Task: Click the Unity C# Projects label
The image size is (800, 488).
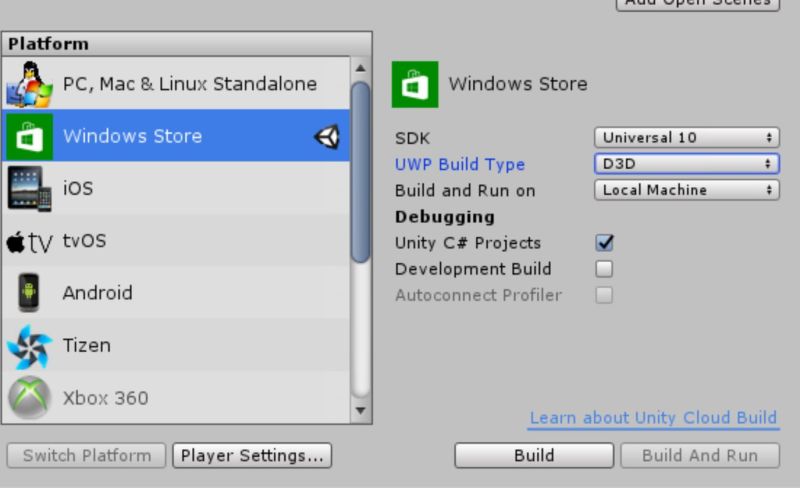Action: coord(468,243)
